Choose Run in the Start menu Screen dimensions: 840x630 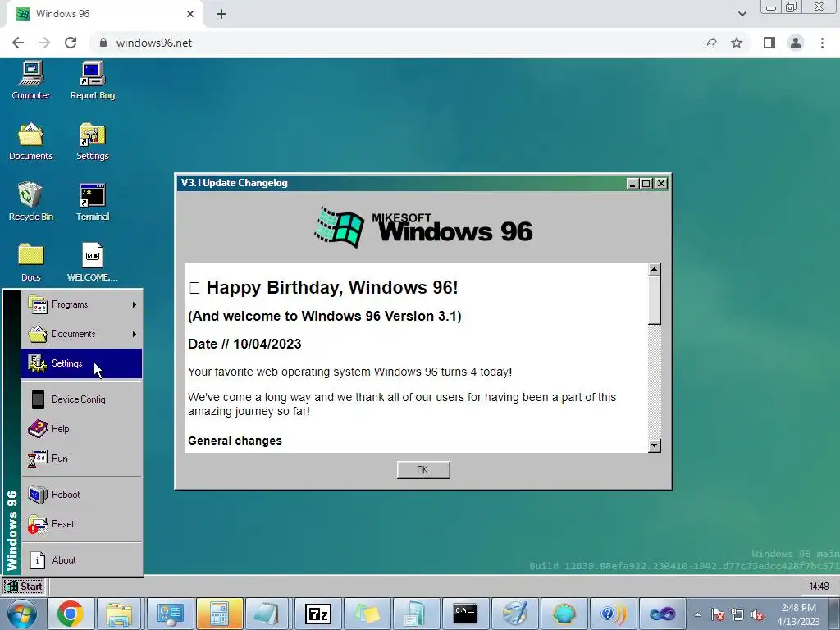click(x=81, y=458)
